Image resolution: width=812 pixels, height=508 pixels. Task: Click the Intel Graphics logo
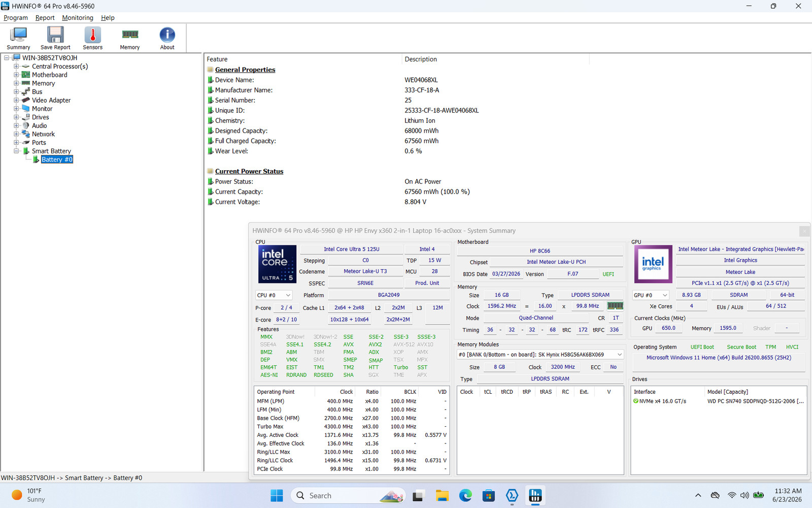(x=652, y=264)
